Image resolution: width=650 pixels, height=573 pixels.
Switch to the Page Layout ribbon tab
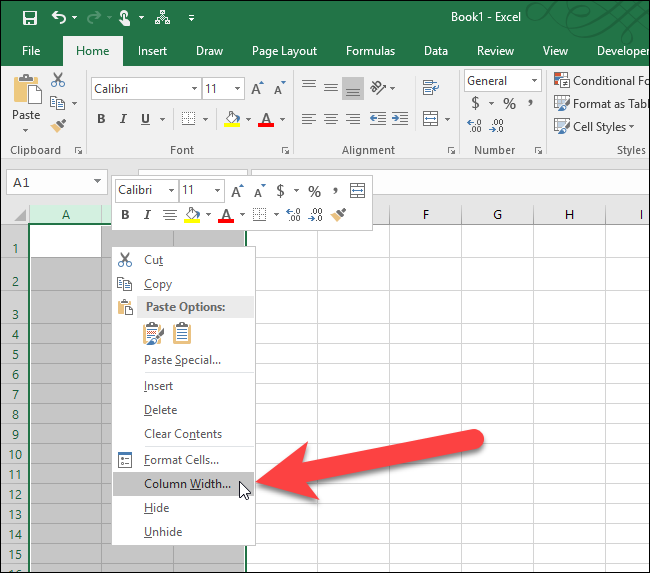coord(284,51)
